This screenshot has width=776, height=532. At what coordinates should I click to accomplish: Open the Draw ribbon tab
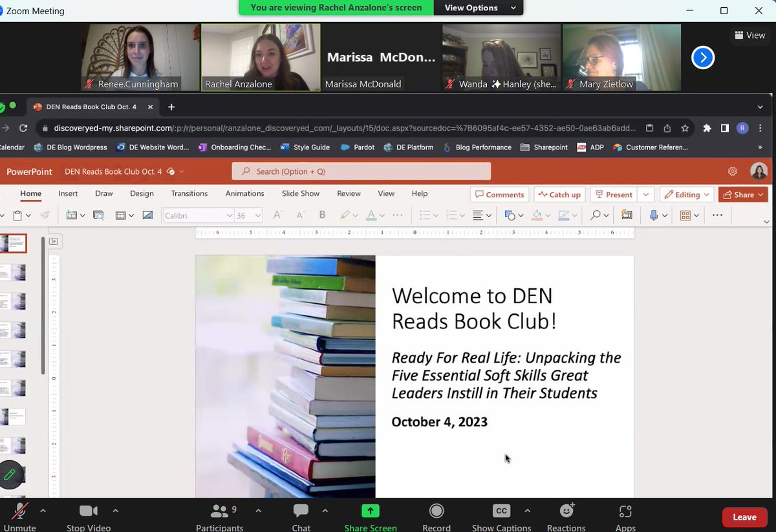103,193
